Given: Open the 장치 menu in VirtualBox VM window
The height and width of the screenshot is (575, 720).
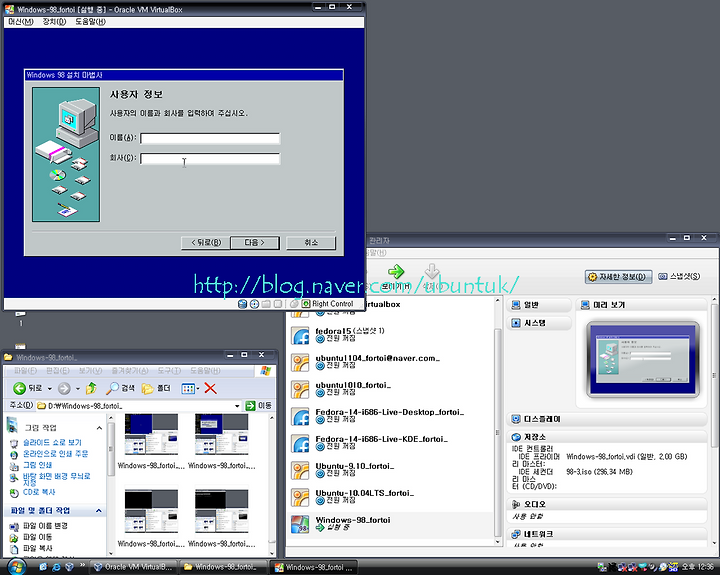Looking at the screenshot, I should (54, 22).
